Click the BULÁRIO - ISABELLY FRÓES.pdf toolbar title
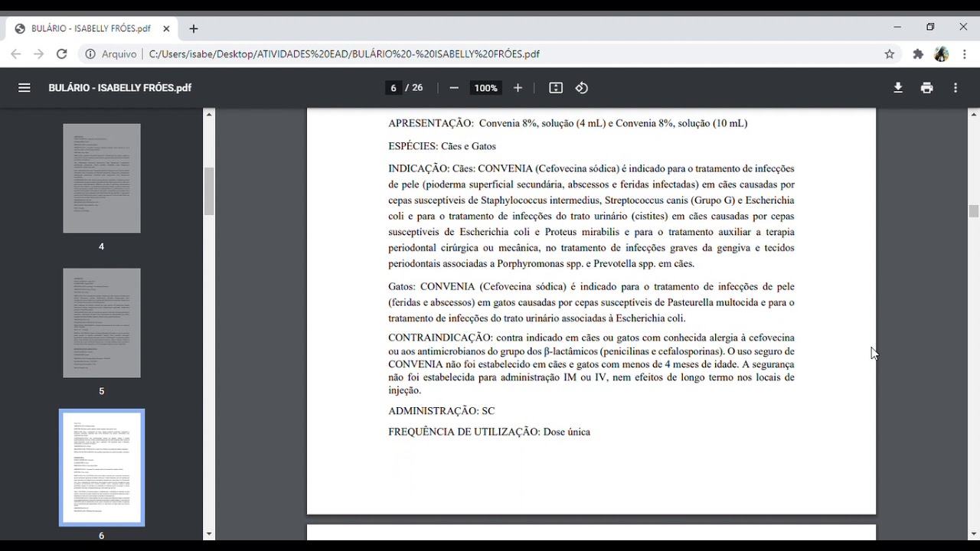 pos(120,88)
